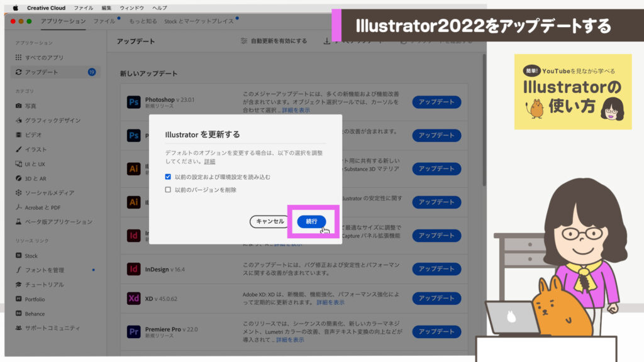644x362 pixels.
Task: Uncheck 以前の設定および環境設定を読み込む checkbox
Action: pos(168,177)
